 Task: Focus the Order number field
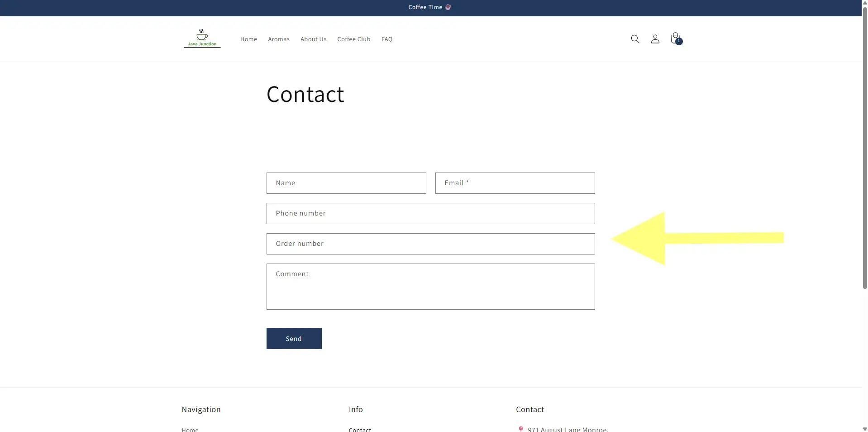click(431, 244)
